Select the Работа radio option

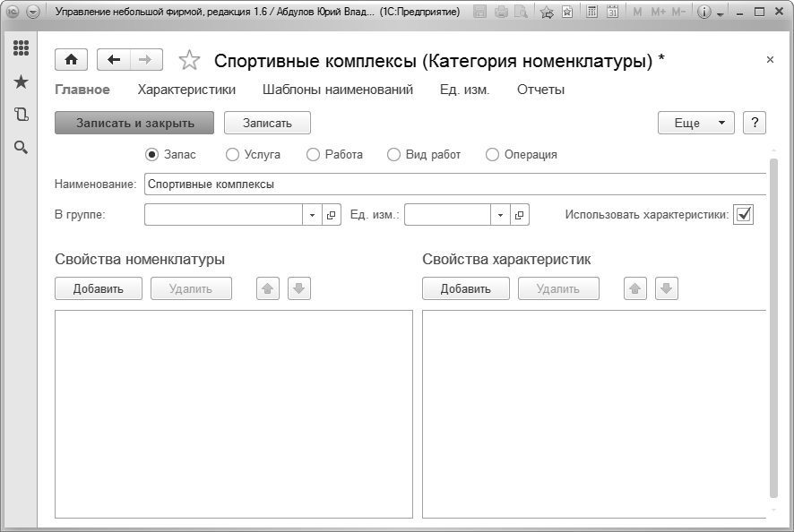pyautogui.click(x=334, y=154)
